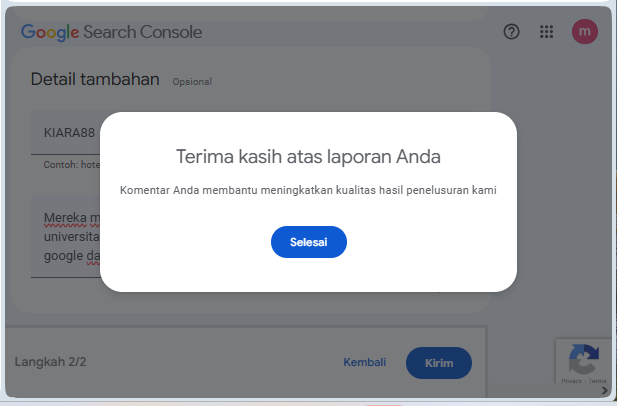Open the help question mark icon
The image size is (617, 406).
click(x=512, y=32)
